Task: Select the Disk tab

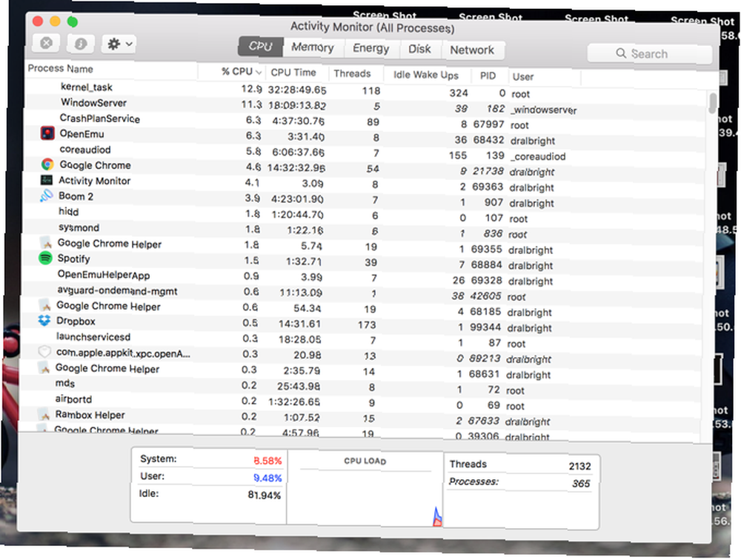Action: click(419, 49)
